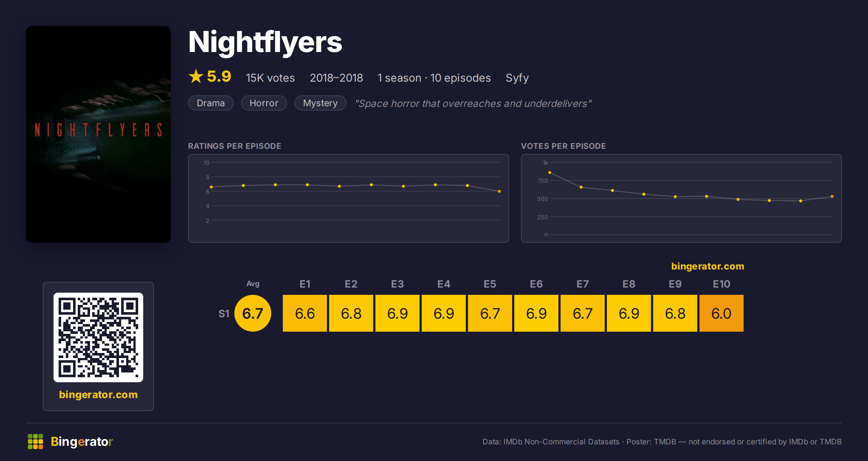Open bingerator.com link under QR code
868x461 pixels.
[98, 395]
